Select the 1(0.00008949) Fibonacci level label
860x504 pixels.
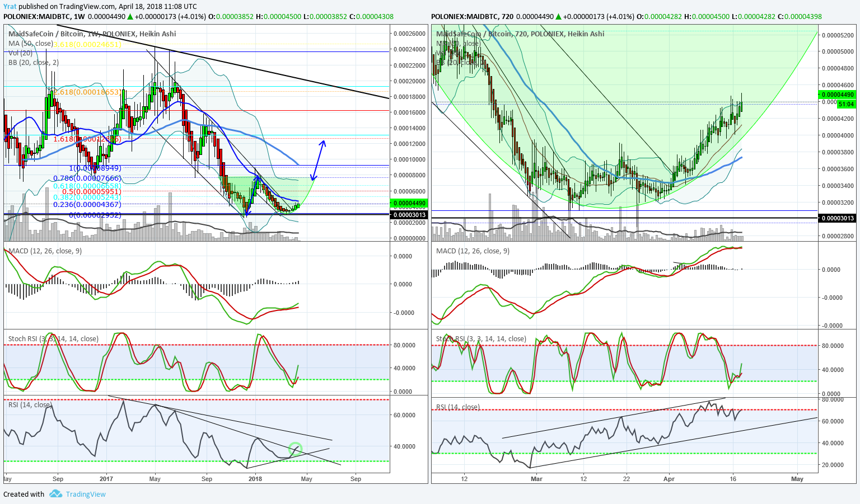(95, 168)
